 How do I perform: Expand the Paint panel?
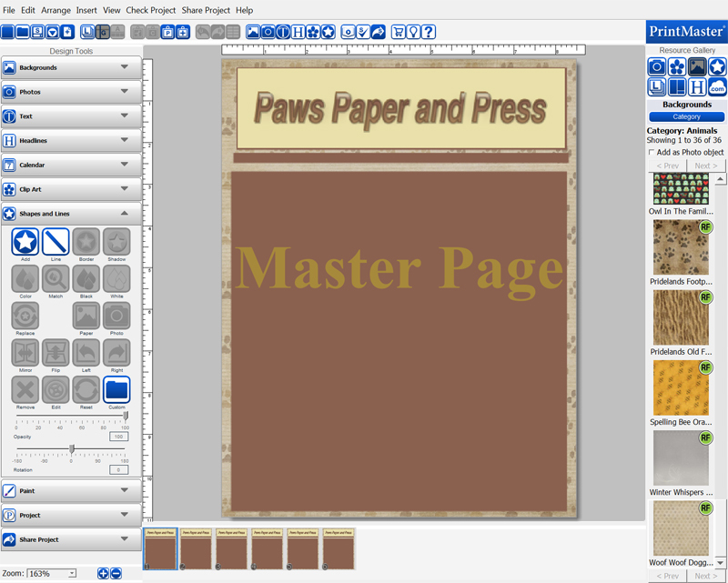coord(72,490)
